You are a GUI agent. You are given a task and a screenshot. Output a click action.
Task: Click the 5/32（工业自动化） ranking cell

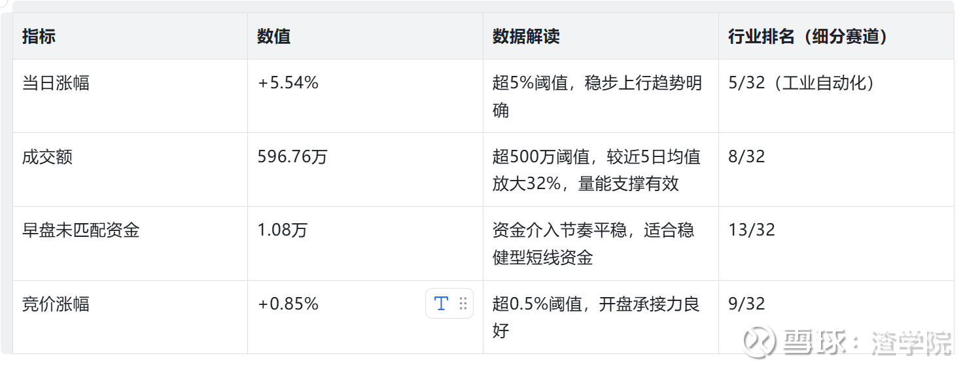801,83
